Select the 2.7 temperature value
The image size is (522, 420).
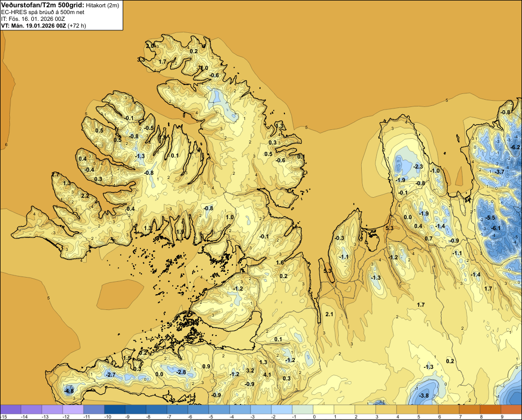[56, 174]
